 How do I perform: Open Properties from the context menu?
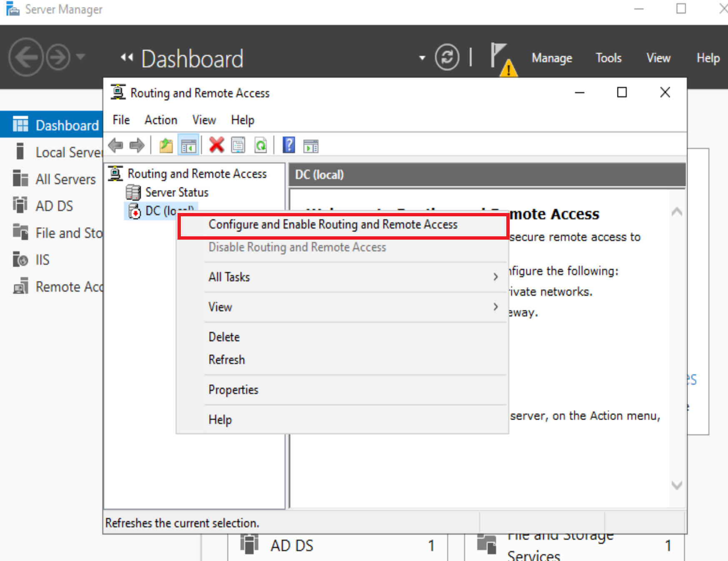[342, 390]
